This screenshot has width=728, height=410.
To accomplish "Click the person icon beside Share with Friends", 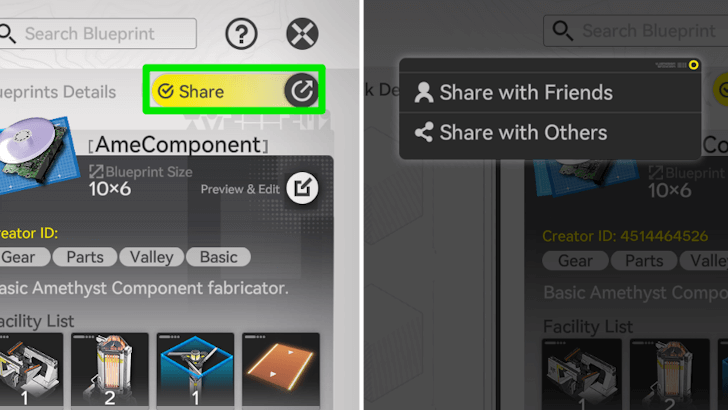I will (423, 92).
